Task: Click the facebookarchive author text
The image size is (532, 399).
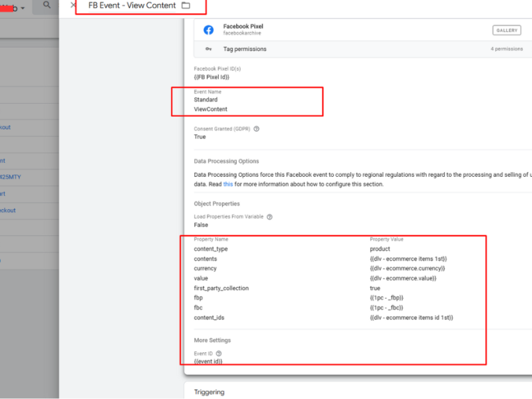Action: tap(242, 33)
